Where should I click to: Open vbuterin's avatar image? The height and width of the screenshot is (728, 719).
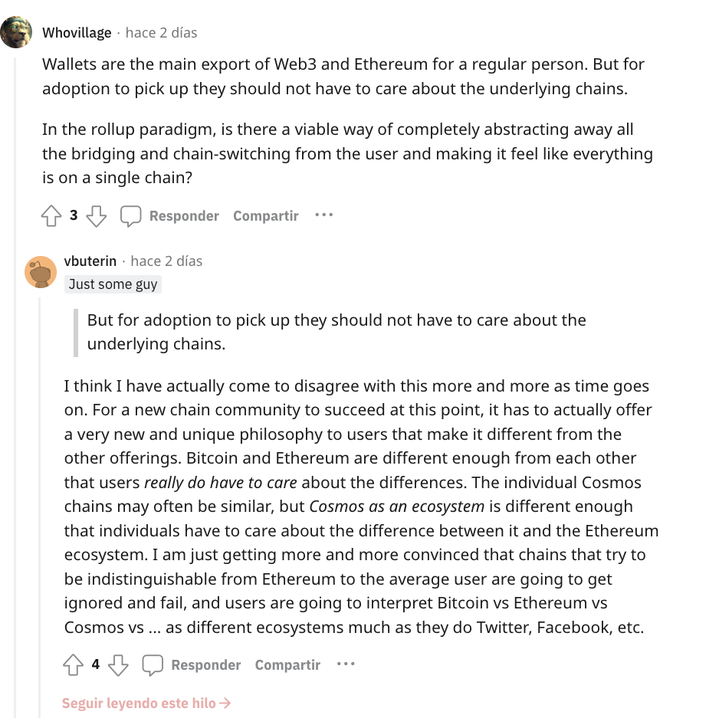click(x=41, y=272)
